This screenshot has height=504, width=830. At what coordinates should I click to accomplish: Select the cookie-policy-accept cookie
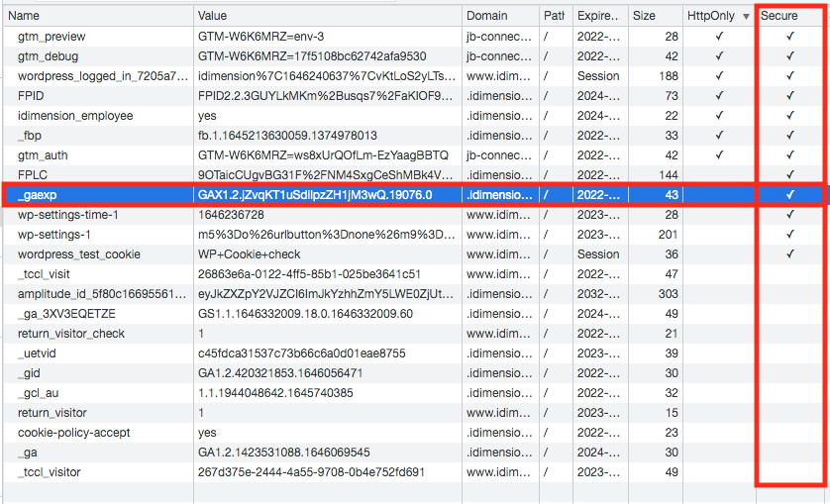point(74,433)
